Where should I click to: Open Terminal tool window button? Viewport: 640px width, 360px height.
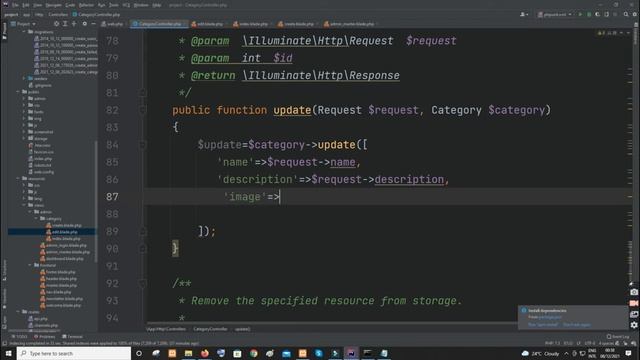click(x=73, y=336)
